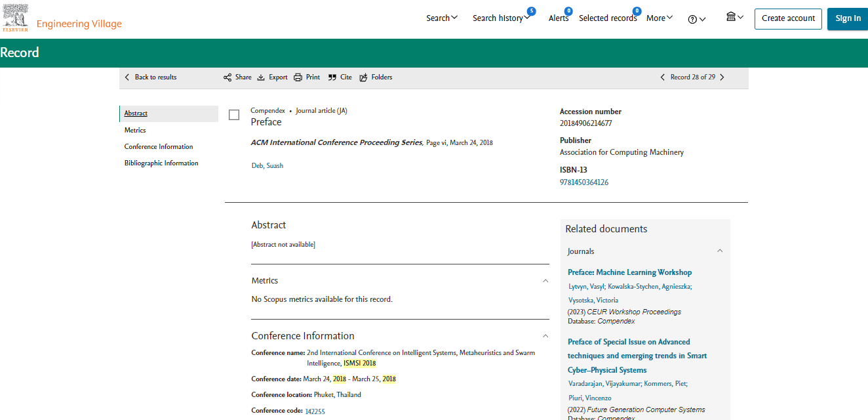This screenshot has width=868, height=420.
Task: Collapse the Metrics section
Action: pos(545,281)
